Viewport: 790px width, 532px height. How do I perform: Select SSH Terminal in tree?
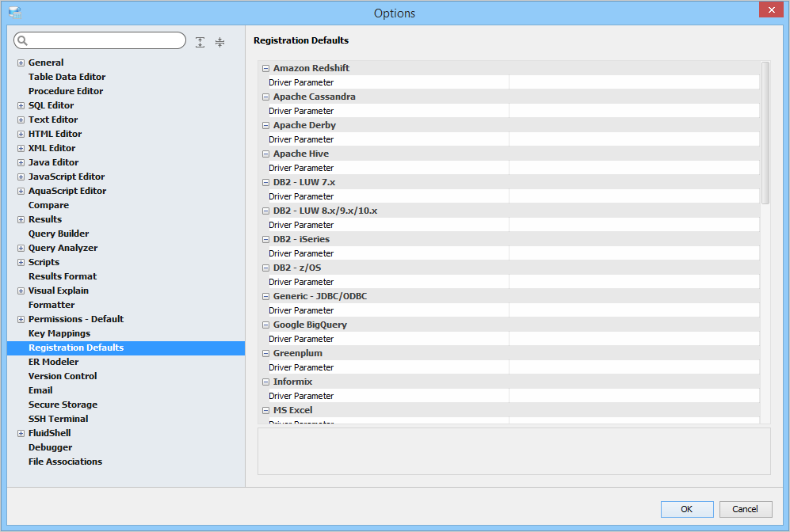58,419
